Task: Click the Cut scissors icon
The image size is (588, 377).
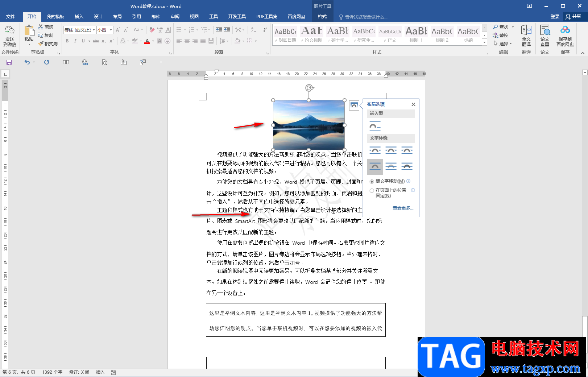Action: coord(41,27)
